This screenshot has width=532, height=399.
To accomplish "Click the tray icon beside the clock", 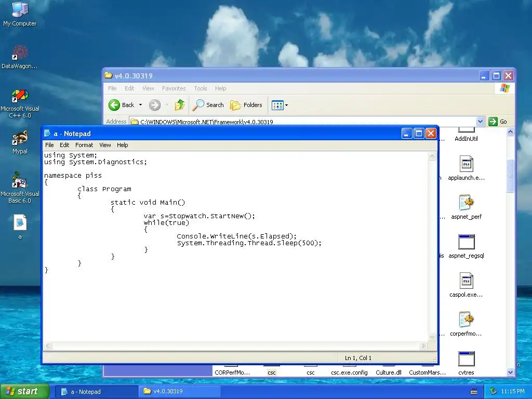I will (493, 392).
